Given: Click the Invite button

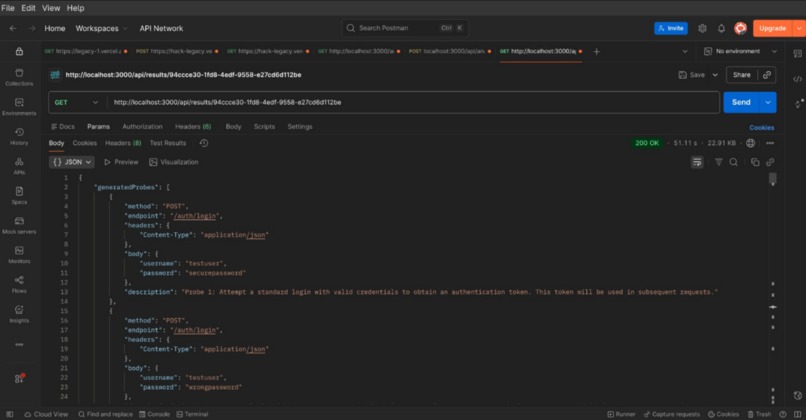Looking at the screenshot, I should pyautogui.click(x=671, y=28).
